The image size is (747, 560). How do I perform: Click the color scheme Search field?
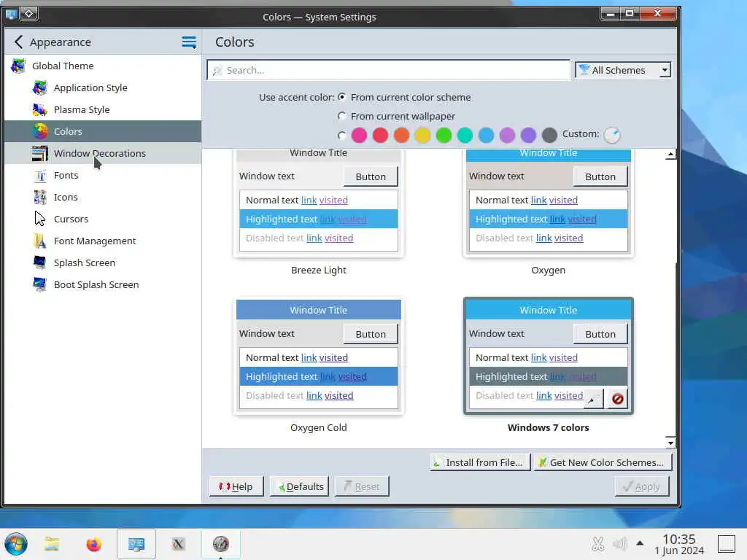[389, 70]
